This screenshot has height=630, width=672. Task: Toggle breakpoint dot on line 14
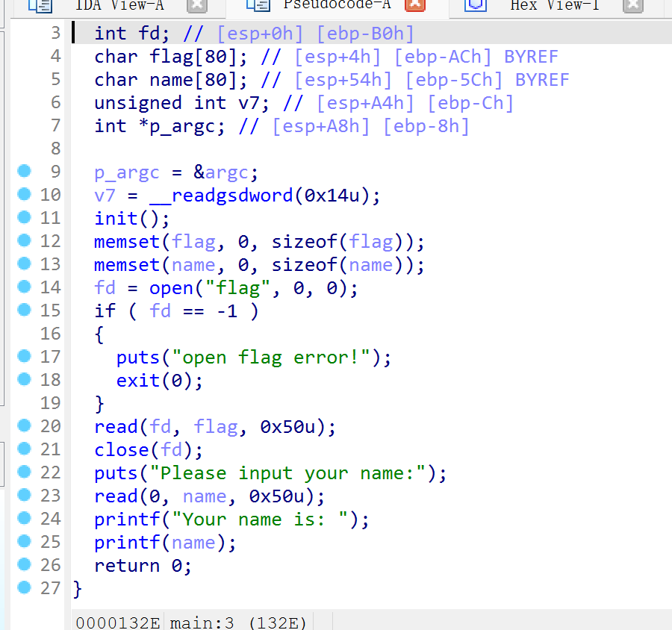[x=25, y=287]
